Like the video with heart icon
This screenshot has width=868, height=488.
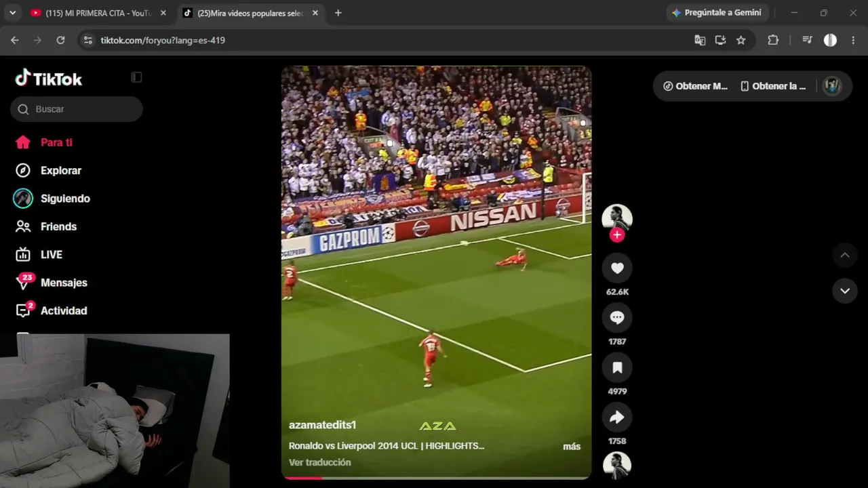(617, 268)
